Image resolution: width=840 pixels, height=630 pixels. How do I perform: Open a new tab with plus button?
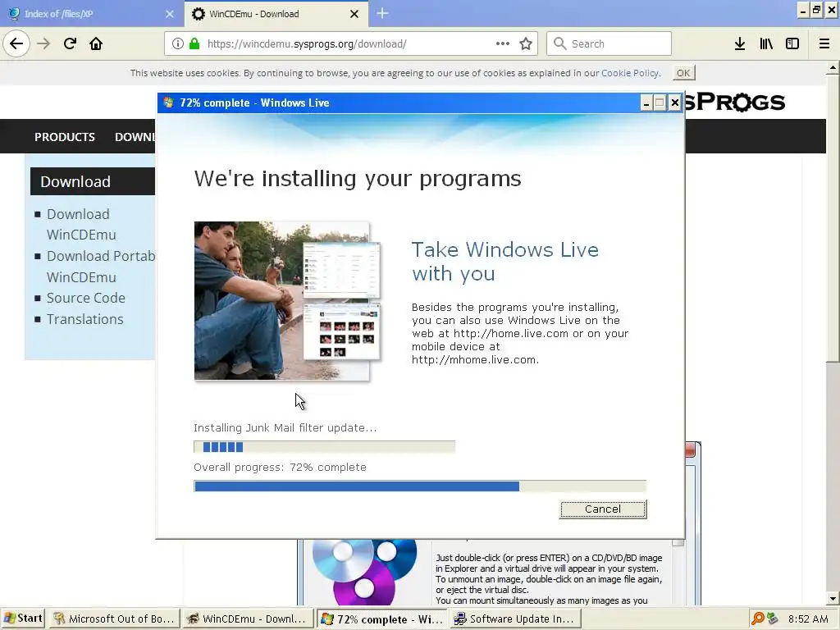point(382,13)
